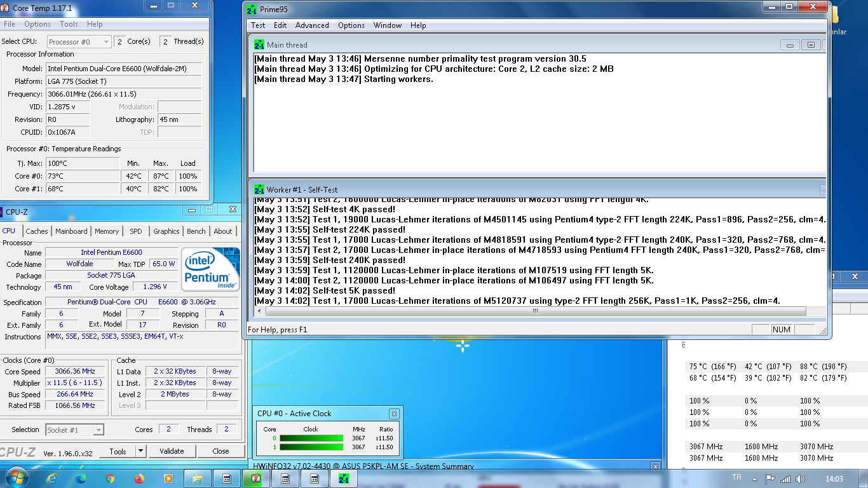Click the Intel Pentium inside logo
This screenshot has width=868, height=488.
[210, 269]
